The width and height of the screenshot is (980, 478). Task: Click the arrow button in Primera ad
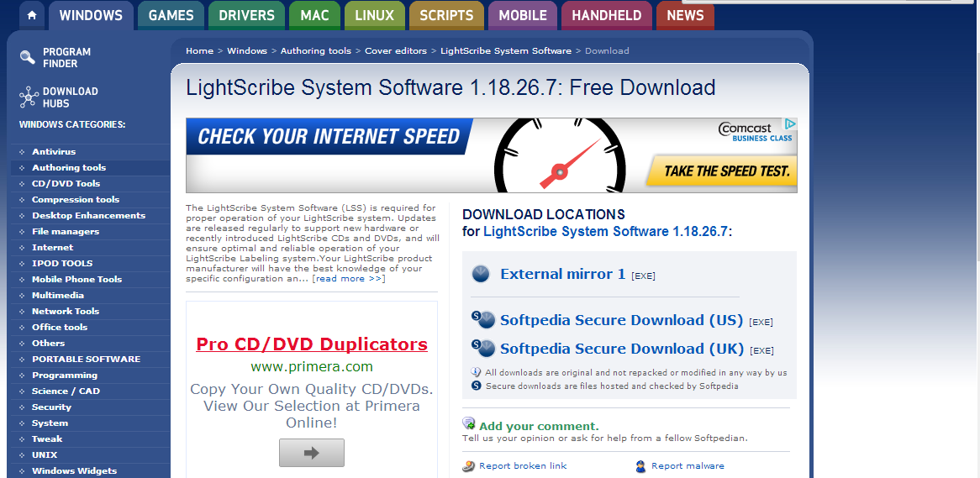[x=311, y=453]
